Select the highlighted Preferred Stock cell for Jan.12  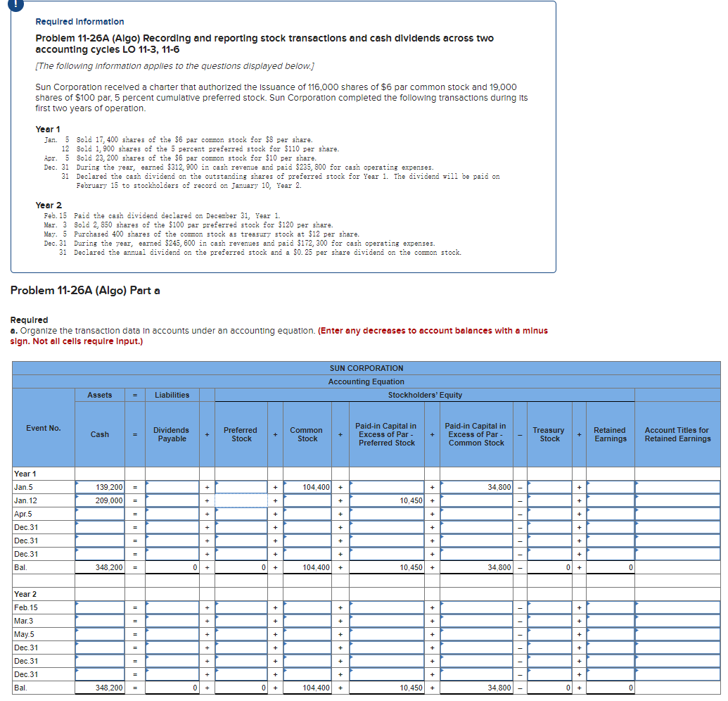point(241,500)
